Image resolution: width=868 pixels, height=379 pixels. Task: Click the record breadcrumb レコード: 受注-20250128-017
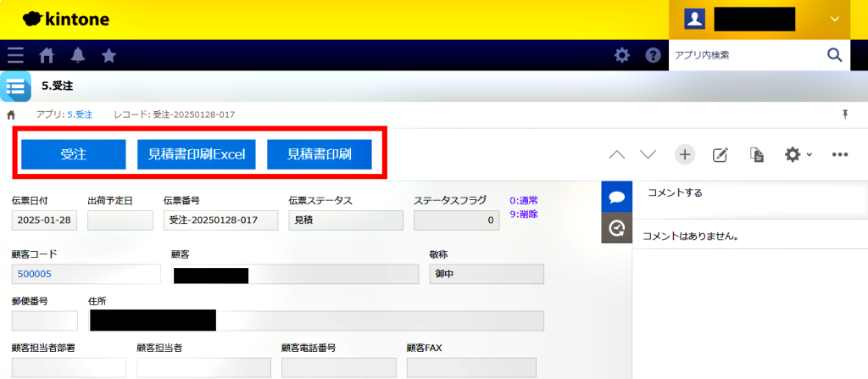click(x=175, y=114)
